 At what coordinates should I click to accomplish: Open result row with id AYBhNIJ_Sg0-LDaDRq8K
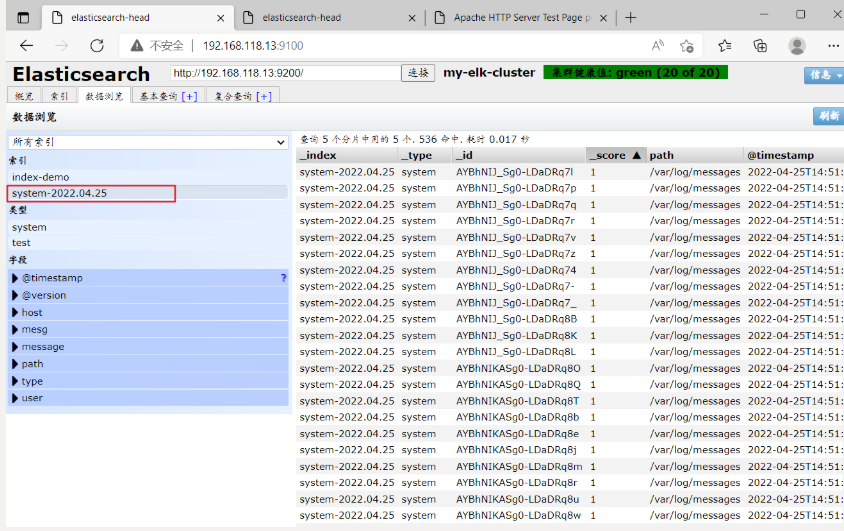tap(570, 336)
